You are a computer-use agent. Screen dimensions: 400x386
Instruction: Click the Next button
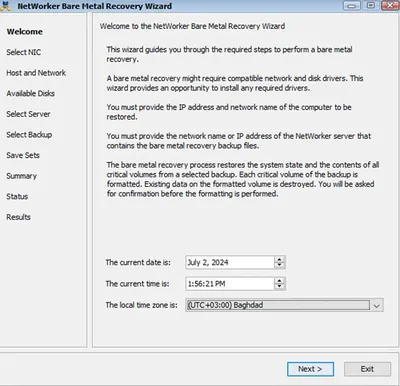point(310,369)
